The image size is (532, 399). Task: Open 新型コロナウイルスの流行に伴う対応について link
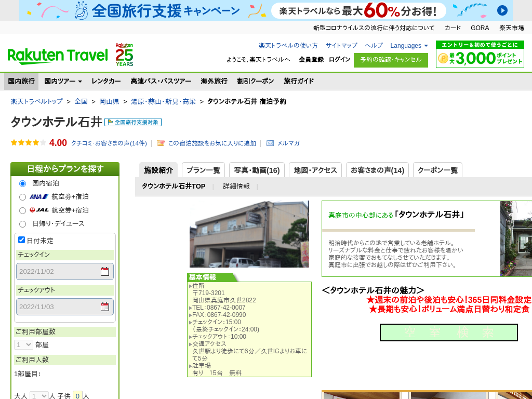click(374, 28)
